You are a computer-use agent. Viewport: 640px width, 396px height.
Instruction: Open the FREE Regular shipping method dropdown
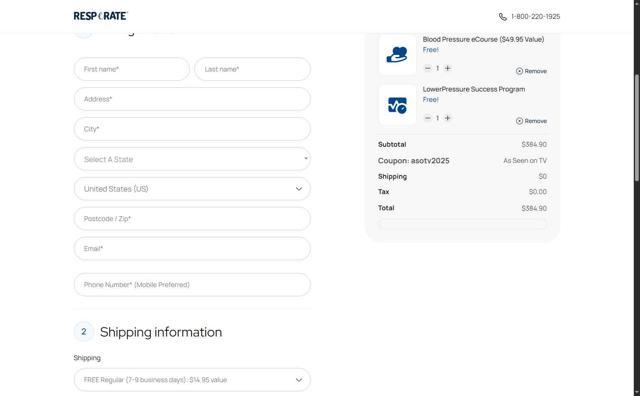tap(192, 380)
